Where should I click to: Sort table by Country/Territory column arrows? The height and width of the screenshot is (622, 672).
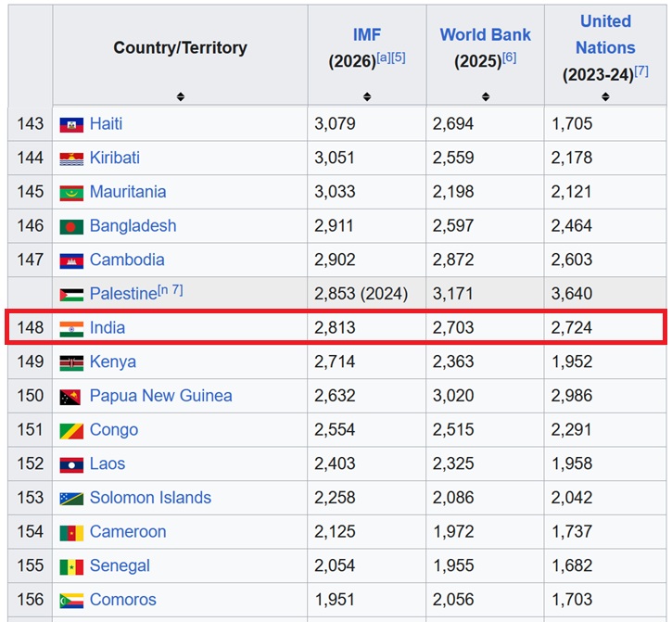[181, 96]
